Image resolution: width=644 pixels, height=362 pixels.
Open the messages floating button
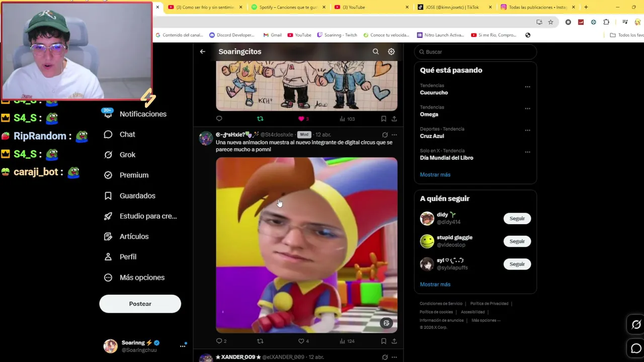click(x=636, y=348)
